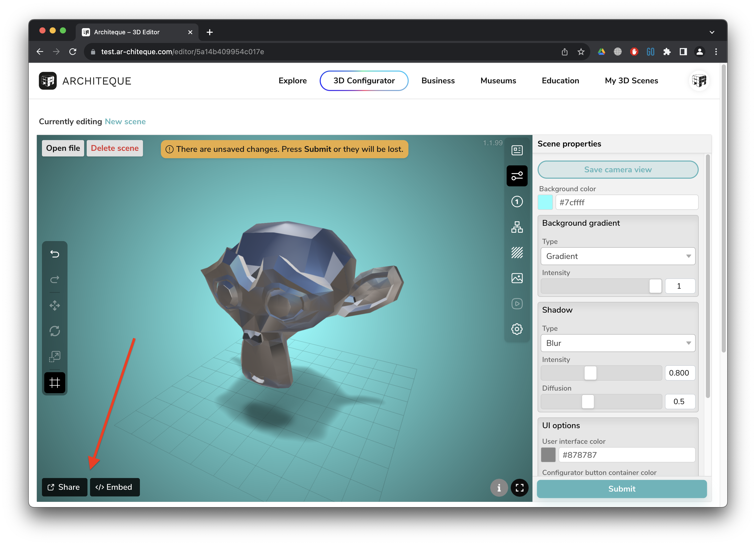The height and width of the screenshot is (545, 756).
Task: Go to My 3D Scenes menu
Action: (x=631, y=81)
